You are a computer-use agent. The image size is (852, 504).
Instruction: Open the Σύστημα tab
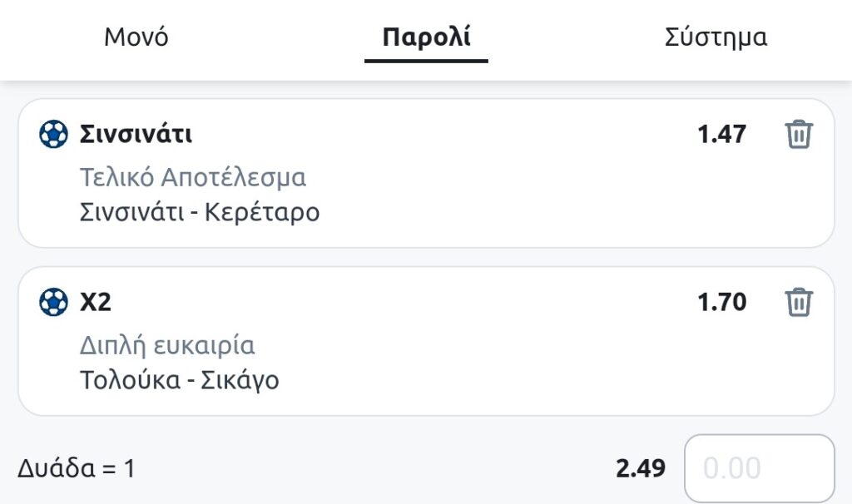click(x=716, y=37)
